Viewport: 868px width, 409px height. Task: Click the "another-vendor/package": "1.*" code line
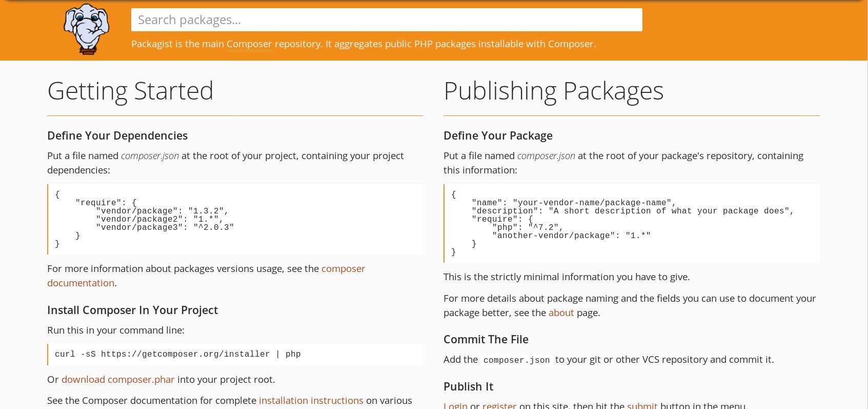(571, 236)
